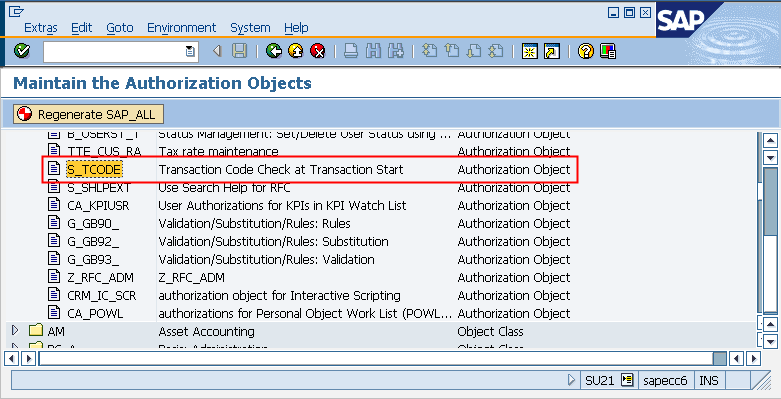Image resolution: width=781 pixels, height=399 pixels.
Task: Click the Save disk icon
Action: tap(240, 51)
